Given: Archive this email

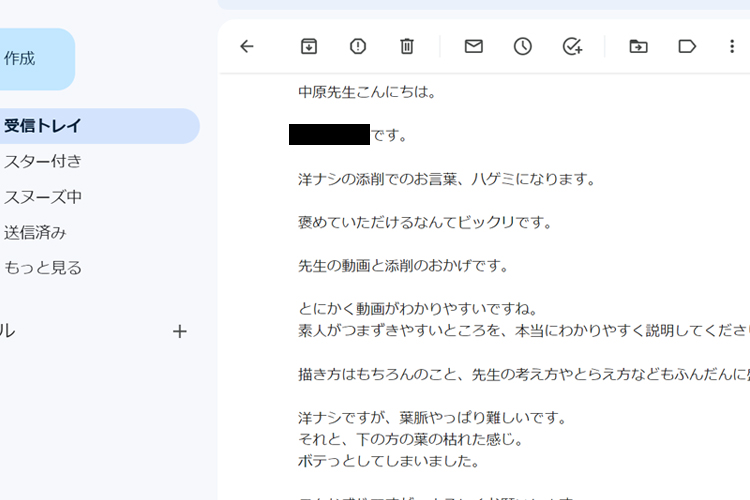Looking at the screenshot, I should (x=309, y=46).
